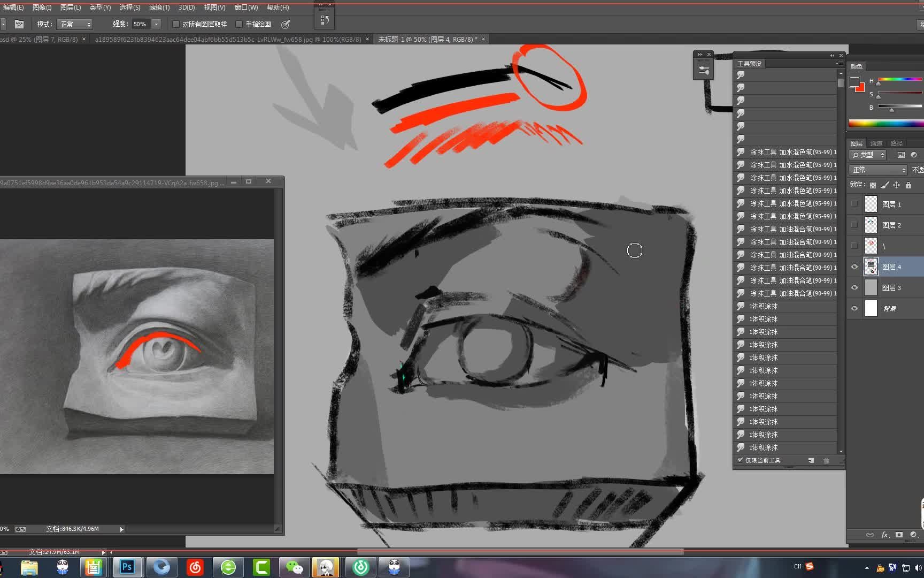Select the 图层 1 layer row
Screen dimensions: 924x578
[x=885, y=204]
